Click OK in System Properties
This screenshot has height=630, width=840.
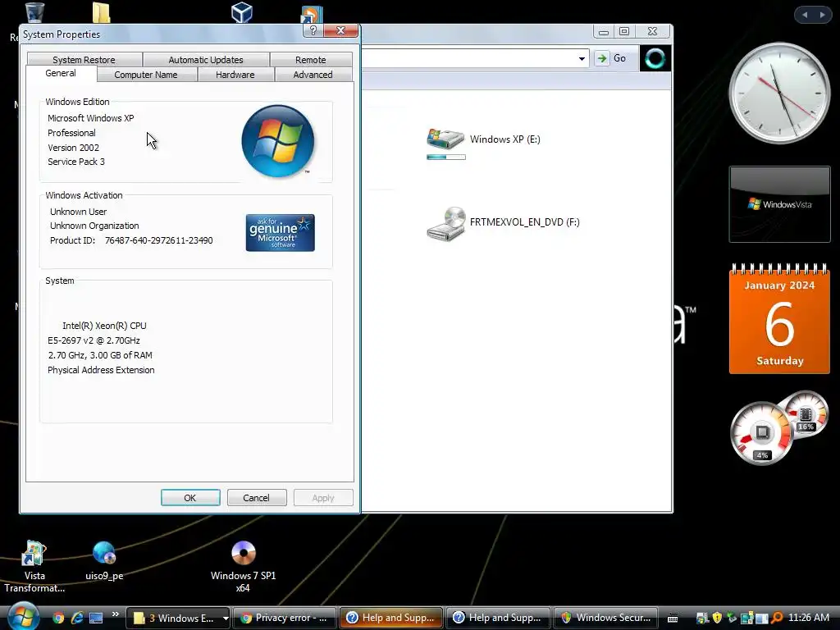190,498
